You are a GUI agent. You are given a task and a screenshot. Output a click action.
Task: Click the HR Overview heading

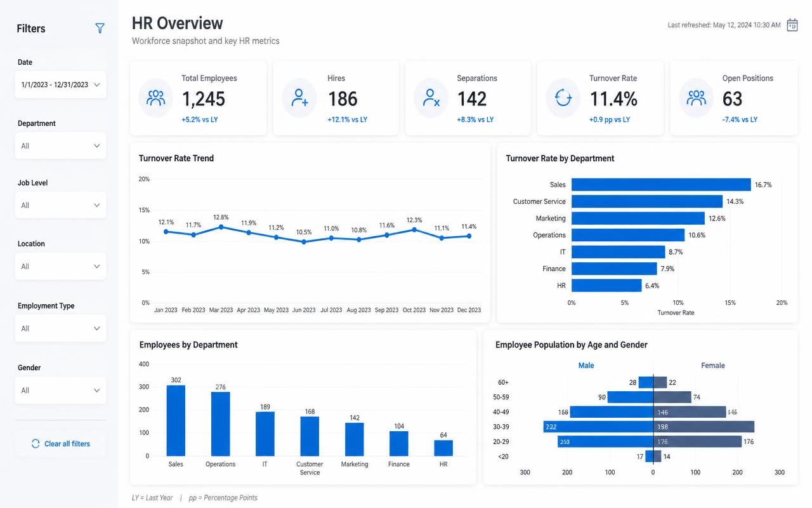(x=178, y=23)
